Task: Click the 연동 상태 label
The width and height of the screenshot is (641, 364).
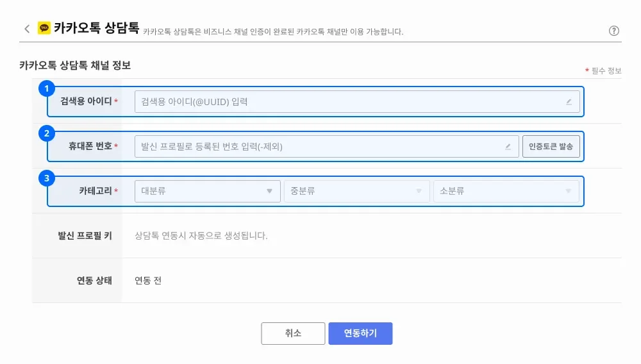Action: click(94, 281)
